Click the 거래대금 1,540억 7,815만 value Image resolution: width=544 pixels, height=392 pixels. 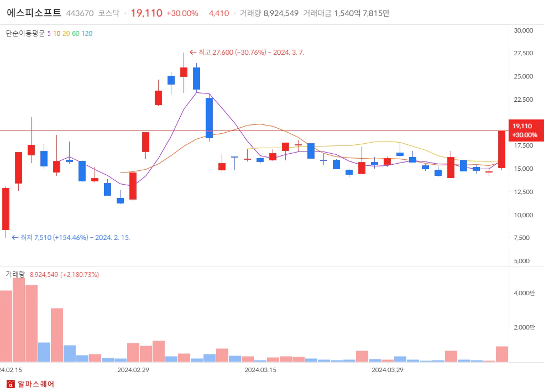[x=346, y=13]
